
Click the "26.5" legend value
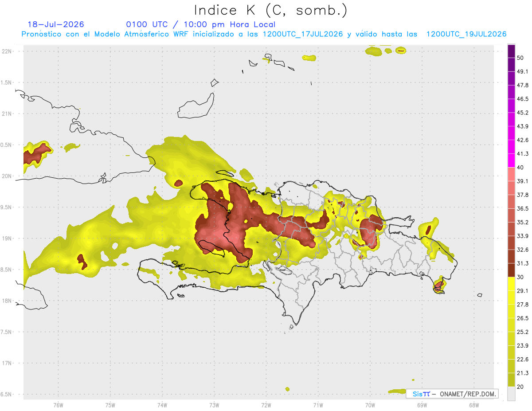523,318
